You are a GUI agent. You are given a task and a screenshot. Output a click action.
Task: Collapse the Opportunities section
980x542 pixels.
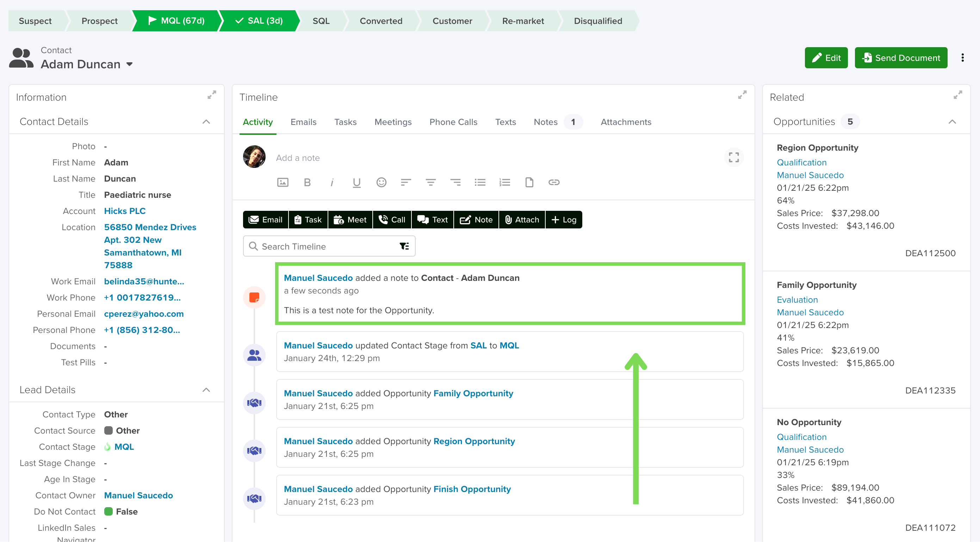tap(952, 122)
